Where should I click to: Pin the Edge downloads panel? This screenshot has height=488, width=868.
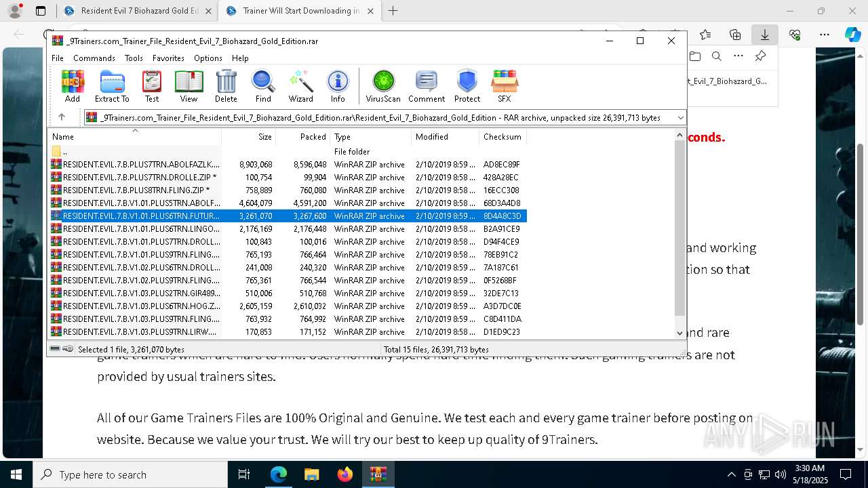760,56
